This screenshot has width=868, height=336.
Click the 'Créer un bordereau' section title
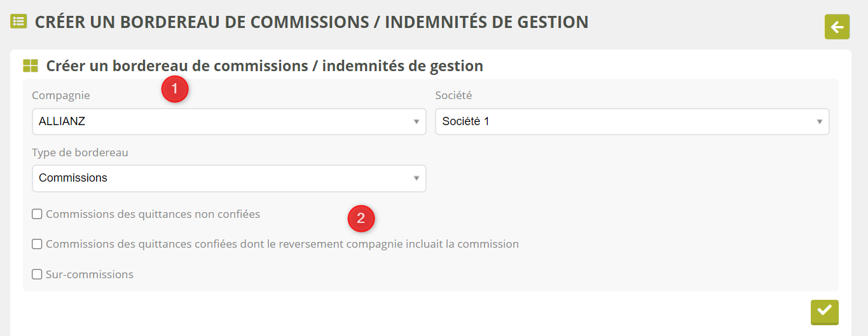(265, 65)
